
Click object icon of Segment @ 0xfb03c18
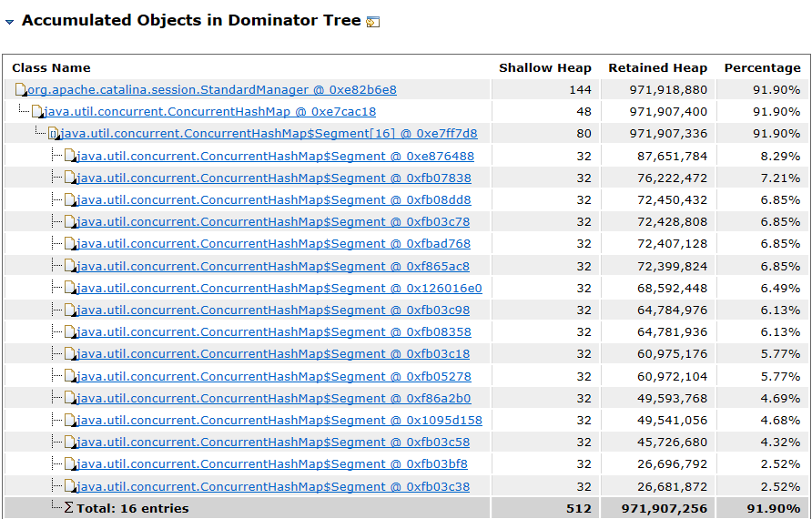70,354
